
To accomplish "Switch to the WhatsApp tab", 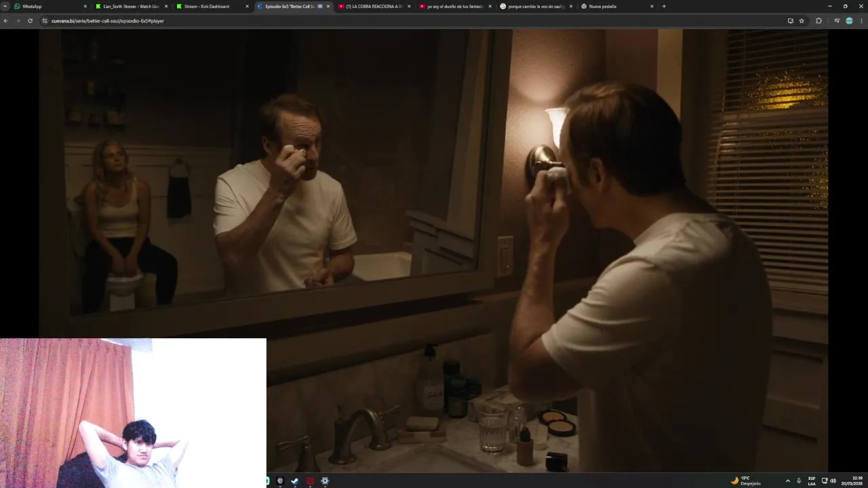I will pyautogui.click(x=49, y=6).
